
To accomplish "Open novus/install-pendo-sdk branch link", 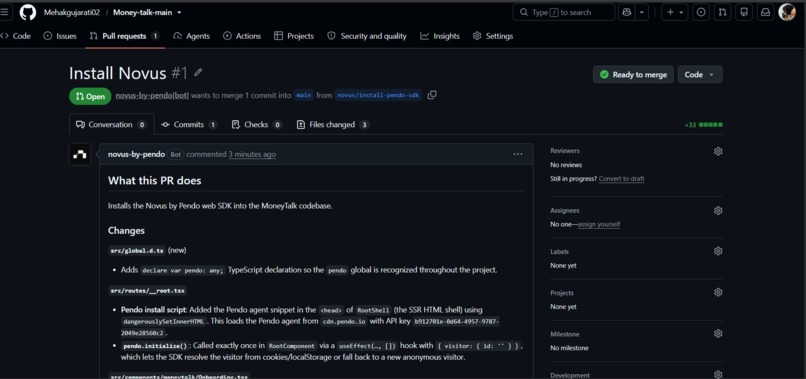I will [x=378, y=96].
